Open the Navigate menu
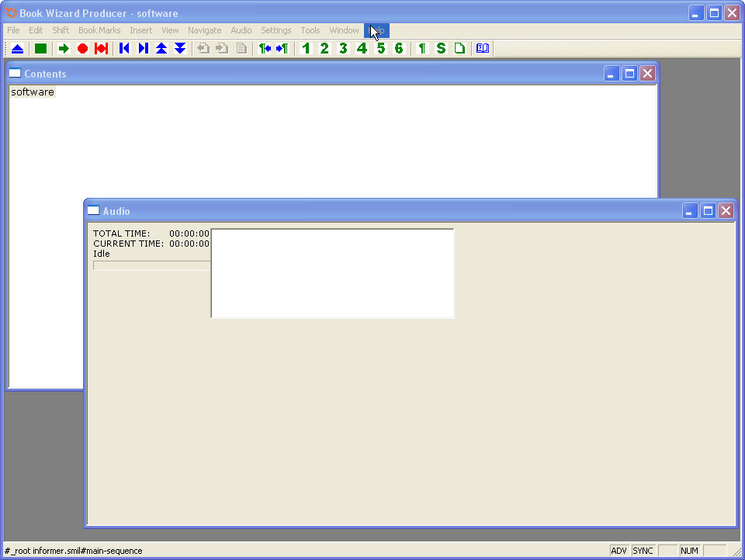The height and width of the screenshot is (560, 745). [205, 30]
